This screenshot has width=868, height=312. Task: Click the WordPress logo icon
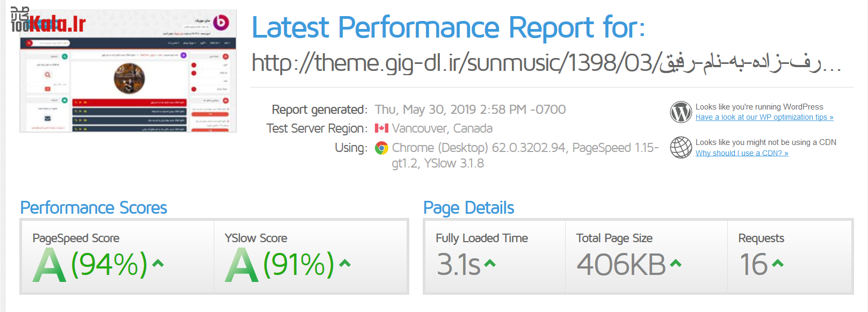pos(681,112)
